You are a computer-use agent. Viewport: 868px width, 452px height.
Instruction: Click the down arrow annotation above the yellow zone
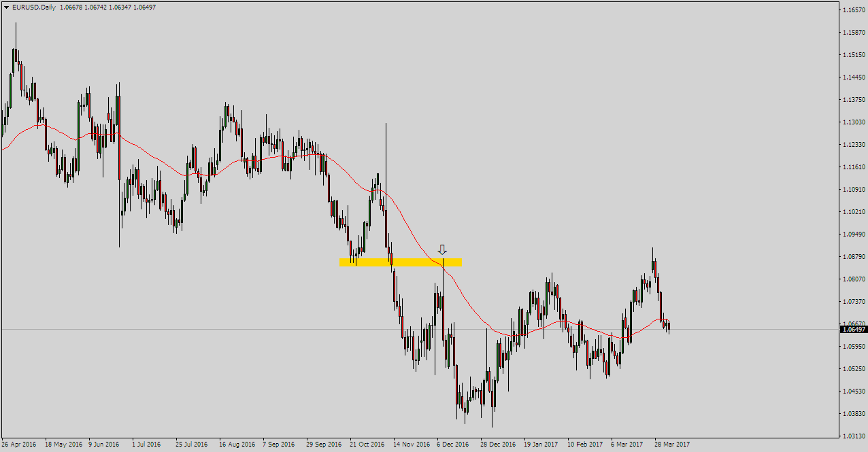click(x=443, y=251)
